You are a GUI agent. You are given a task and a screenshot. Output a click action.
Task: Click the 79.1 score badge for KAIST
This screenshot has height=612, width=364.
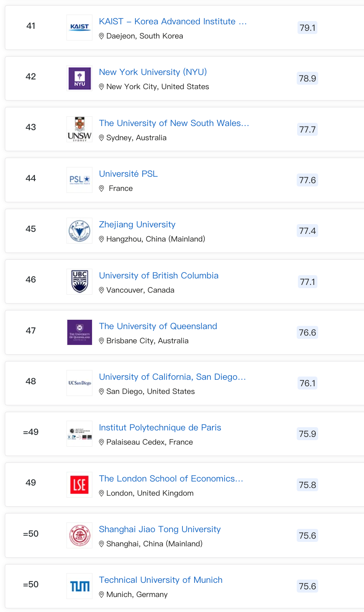pyautogui.click(x=307, y=28)
